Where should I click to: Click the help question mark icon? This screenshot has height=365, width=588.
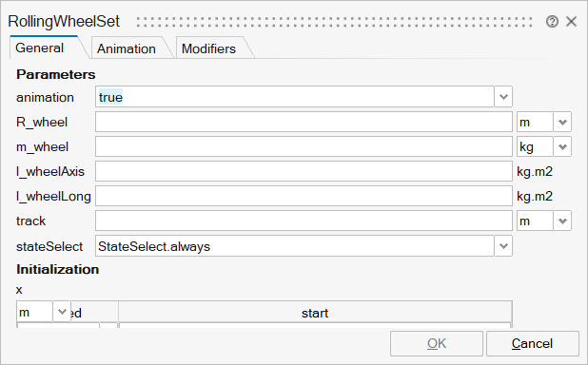tap(552, 22)
